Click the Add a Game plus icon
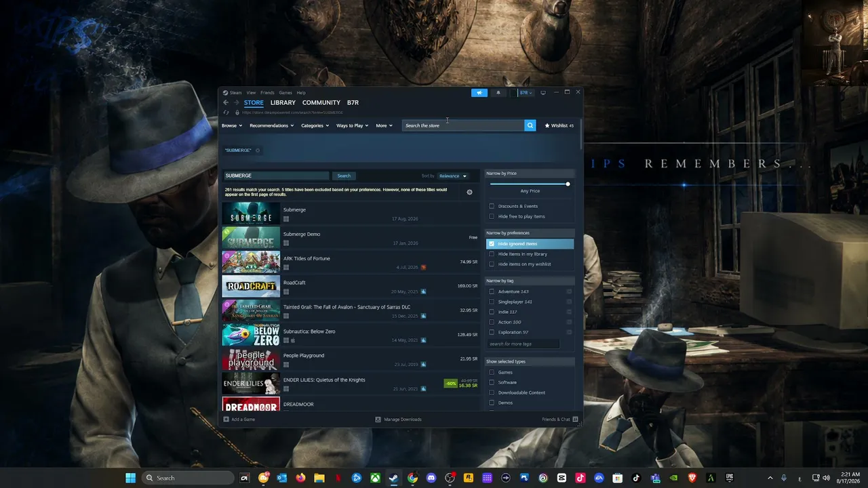This screenshot has height=488, width=868. (226, 420)
